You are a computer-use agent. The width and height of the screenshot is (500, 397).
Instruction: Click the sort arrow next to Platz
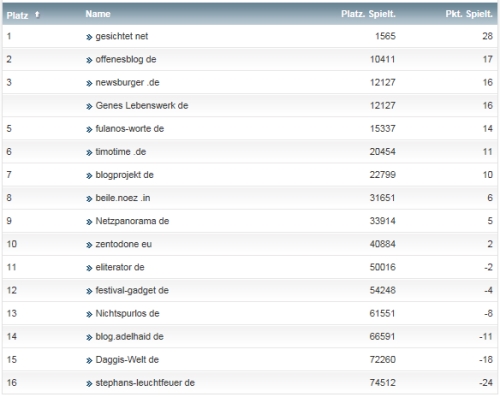tap(37, 14)
